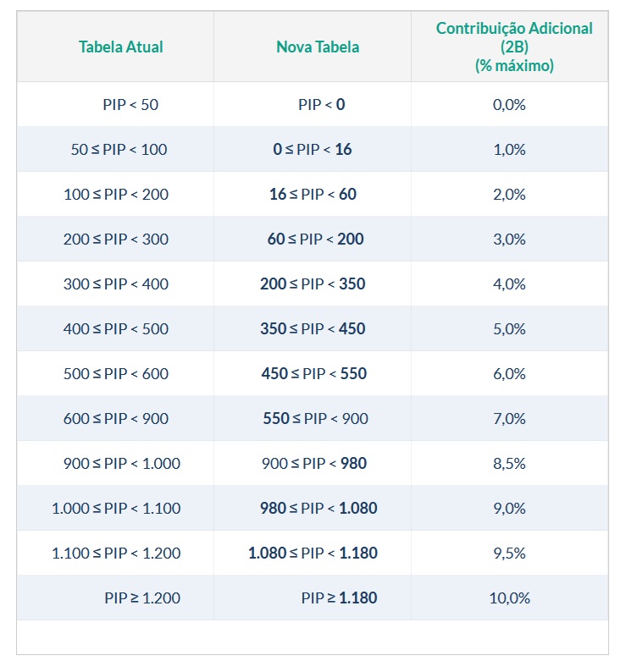The height and width of the screenshot is (672, 620).
Task: Select the 600 ≤ PIP < 900 cell
Action: click(116, 419)
